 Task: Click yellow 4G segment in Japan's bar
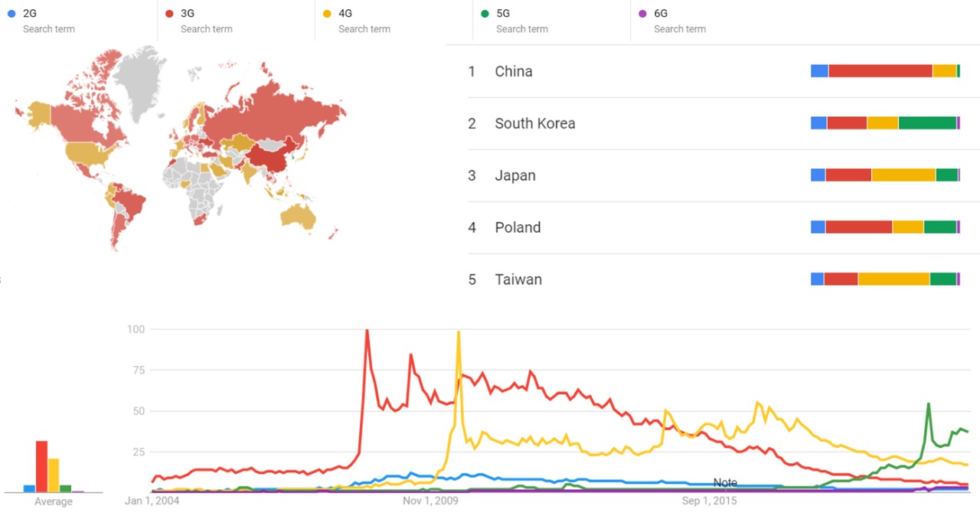point(903,175)
